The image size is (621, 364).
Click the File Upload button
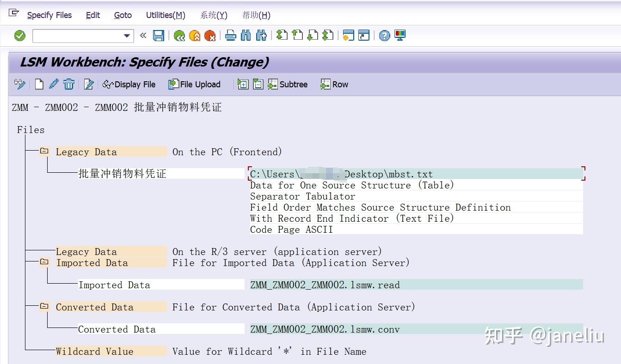[195, 84]
